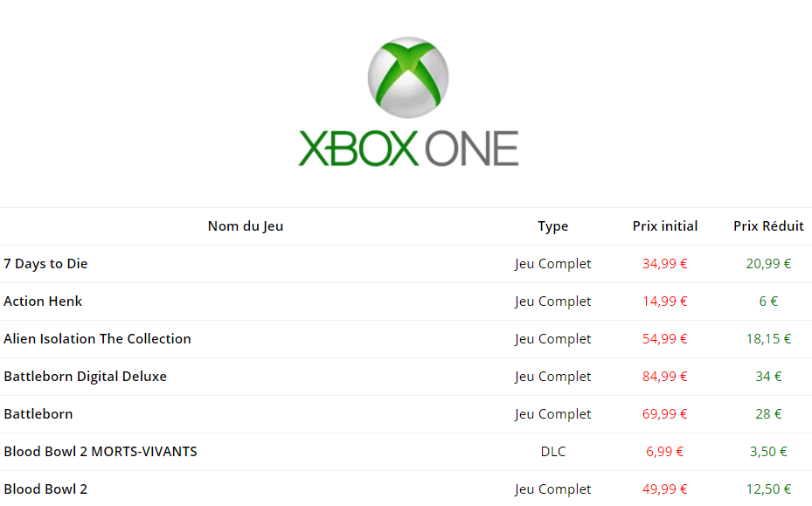812x506 pixels.
Task: Click Battleborn Digital Deluxe title
Action: click(x=85, y=377)
